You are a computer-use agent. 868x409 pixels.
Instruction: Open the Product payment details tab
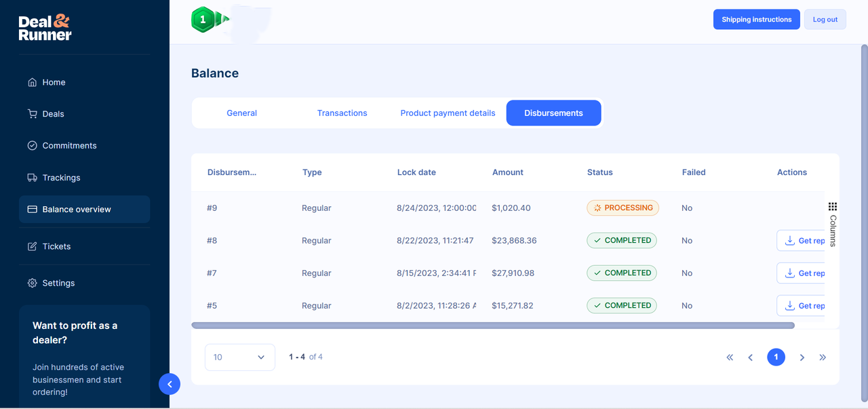pyautogui.click(x=448, y=113)
